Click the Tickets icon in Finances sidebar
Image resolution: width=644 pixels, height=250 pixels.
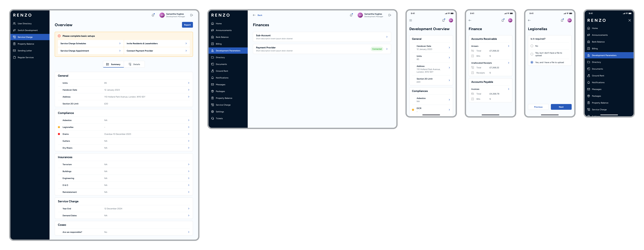coord(212,118)
